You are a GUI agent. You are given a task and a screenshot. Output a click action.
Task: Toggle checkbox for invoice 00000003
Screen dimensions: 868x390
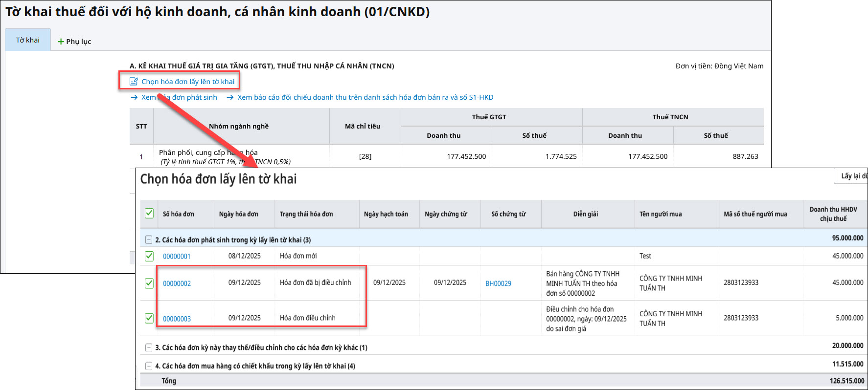tap(149, 318)
